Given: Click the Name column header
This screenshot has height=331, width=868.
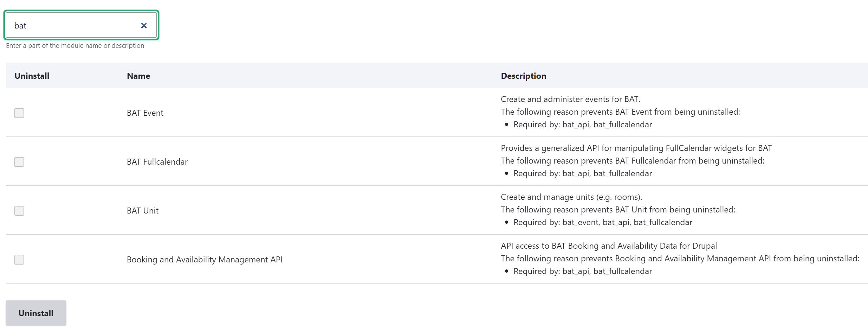Looking at the screenshot, I should 138,76.
